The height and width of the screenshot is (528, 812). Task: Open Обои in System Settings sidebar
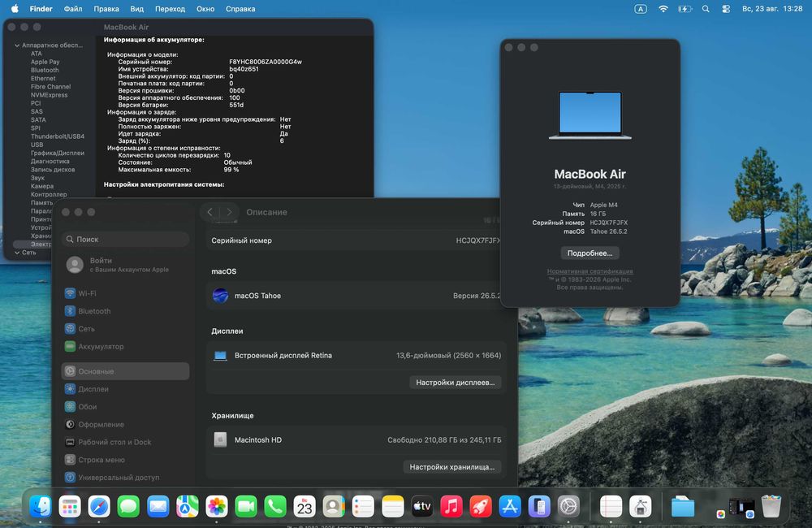[125, 406]
